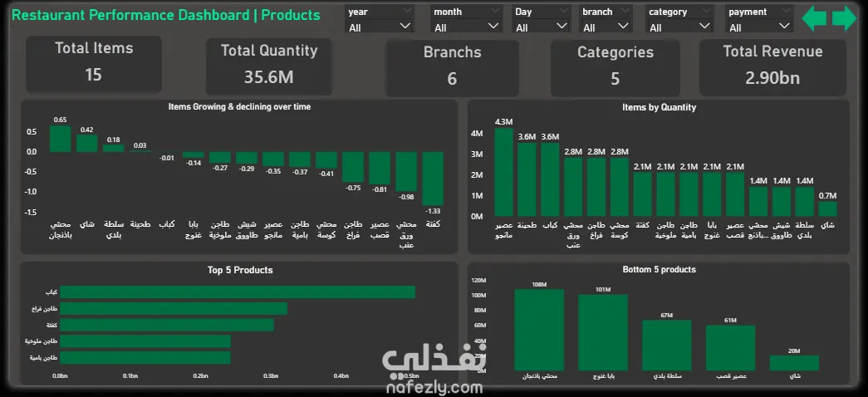This screenshot has width=868, height=397.
Task: Click the Bottom 5 products chart title
Action: pos(660,270)
